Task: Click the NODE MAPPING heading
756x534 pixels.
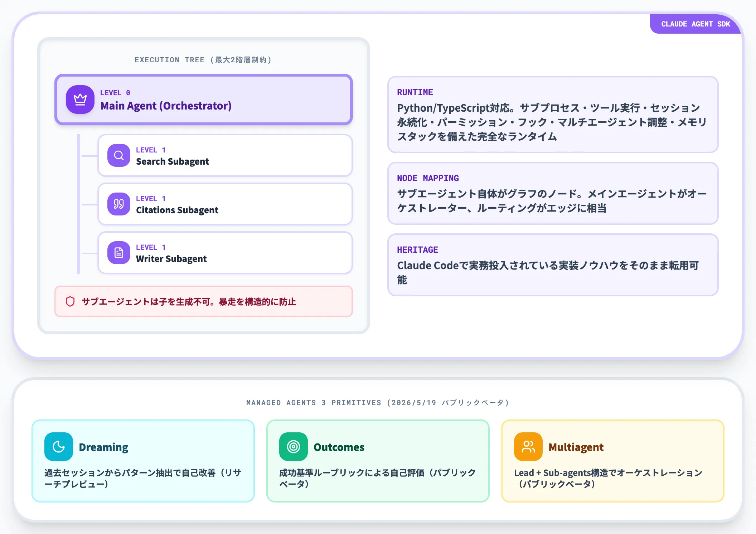Action: [x=428, y=178]
